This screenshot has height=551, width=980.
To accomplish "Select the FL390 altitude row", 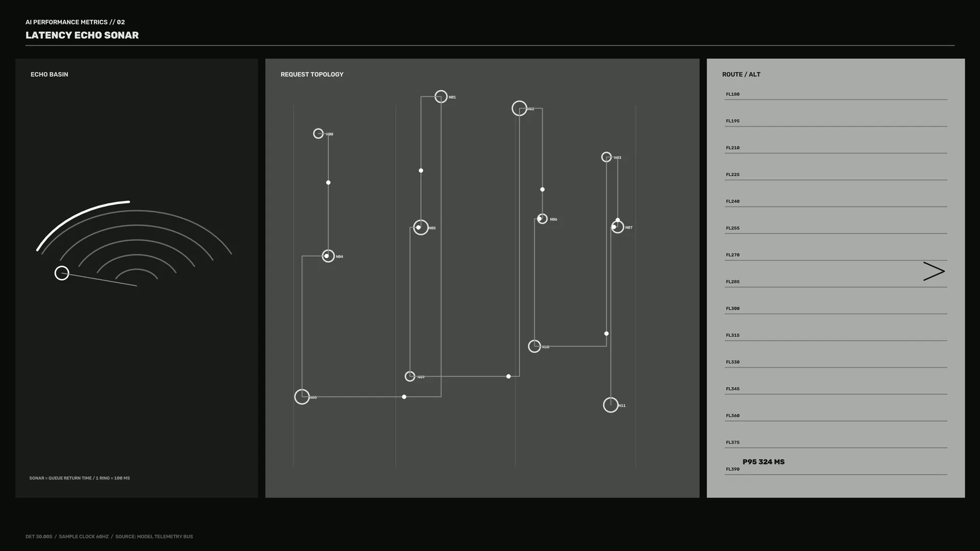I will [x=836, y=470].
